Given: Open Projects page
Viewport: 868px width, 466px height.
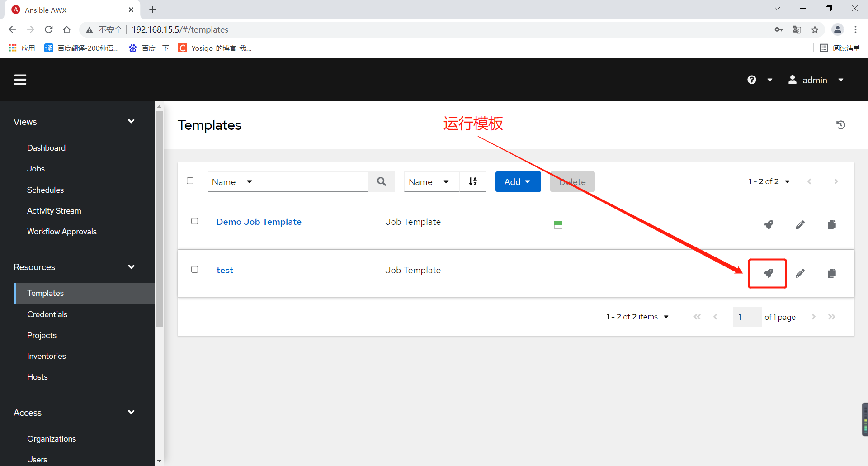Looking at the screenshot, I should click(x=42, y=335).
